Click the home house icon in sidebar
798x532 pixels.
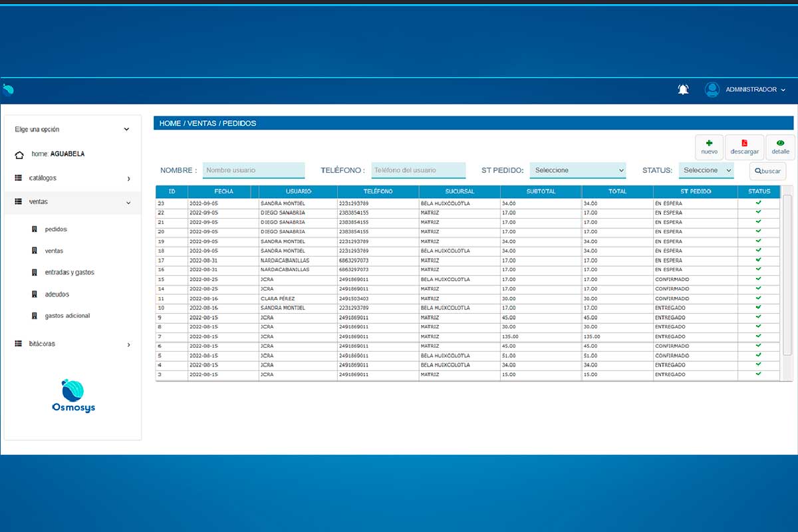[19, 154]
